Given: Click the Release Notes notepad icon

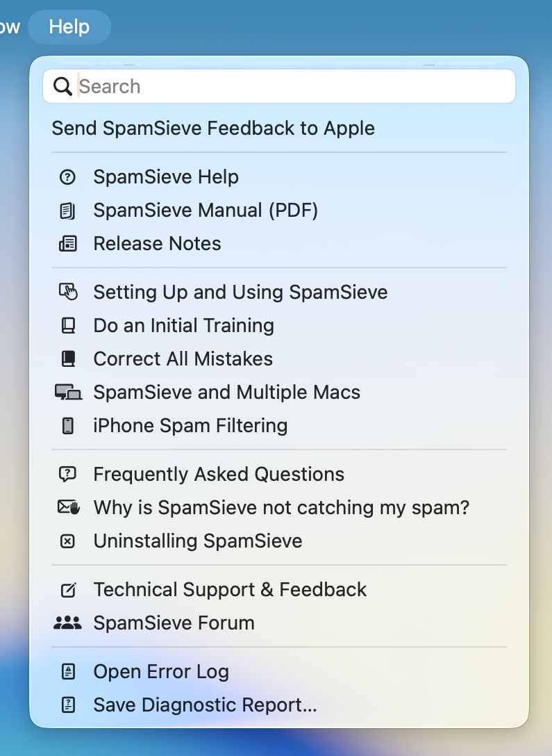Looking at the screenshot, I should [x=67, y=244].
